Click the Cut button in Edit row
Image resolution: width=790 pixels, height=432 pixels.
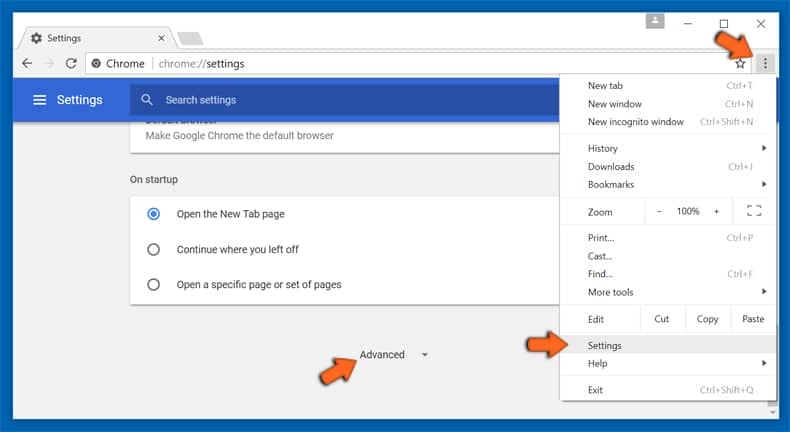click(662, 319)
